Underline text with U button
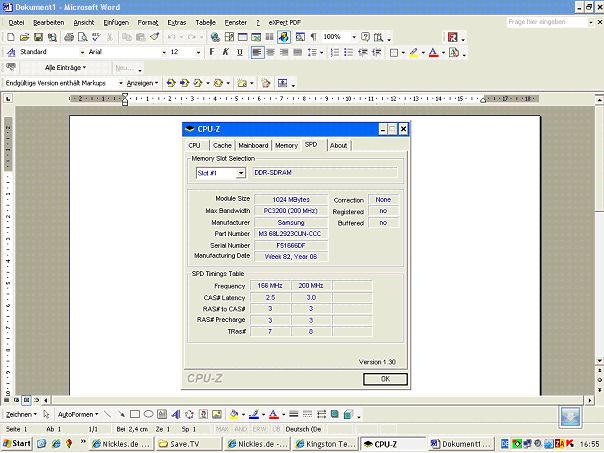The height and width of the screenshot is (453, 604). (240, 52)
